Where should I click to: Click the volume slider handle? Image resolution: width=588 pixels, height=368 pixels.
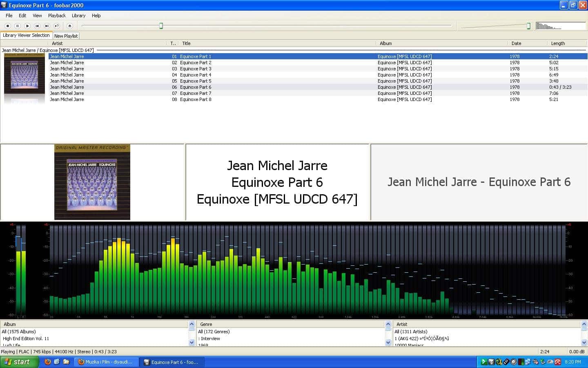(528, 26)
